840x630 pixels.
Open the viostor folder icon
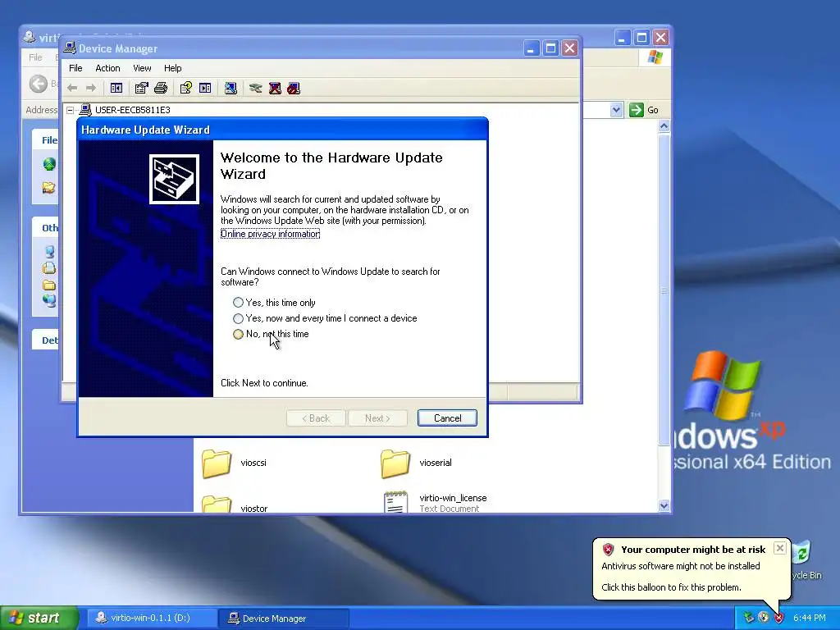(217, 504)
